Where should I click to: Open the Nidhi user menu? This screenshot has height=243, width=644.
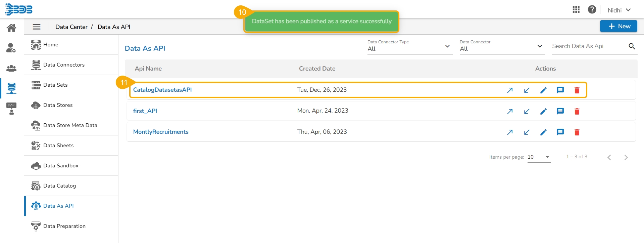tap(619, 10)
